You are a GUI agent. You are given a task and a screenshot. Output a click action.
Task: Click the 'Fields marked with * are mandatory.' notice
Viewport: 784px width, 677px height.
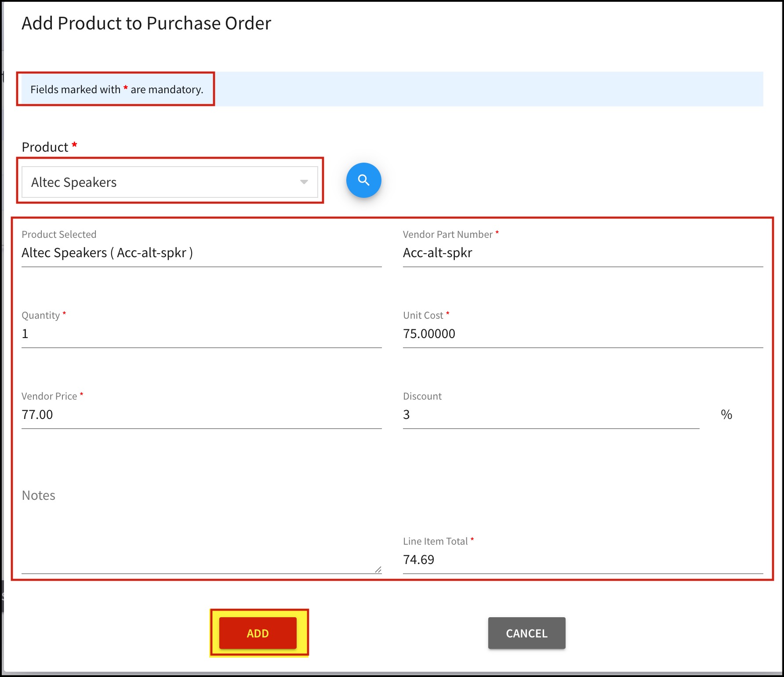(x=117, y=89)
